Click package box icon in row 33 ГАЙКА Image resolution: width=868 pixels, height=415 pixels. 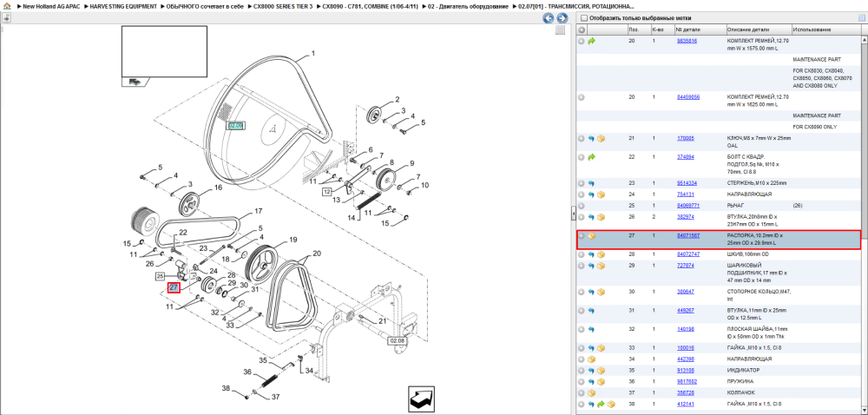pyautogui.click(x=601, y=348)
